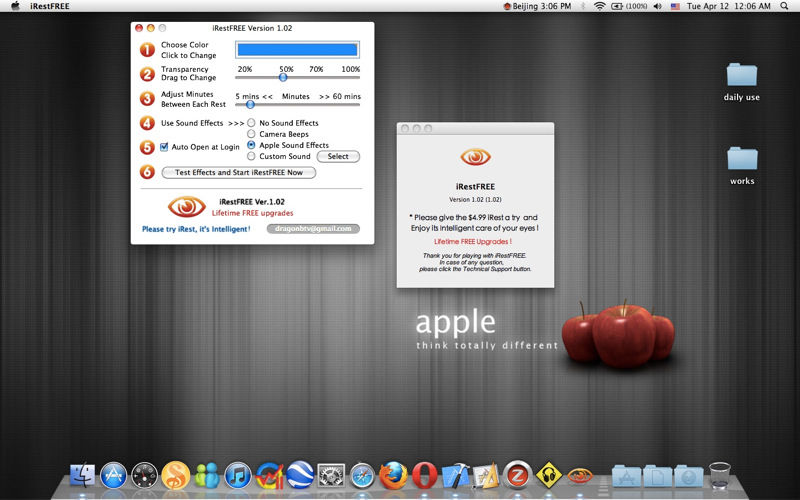This screenshot has height=500, width=800.
Task: Click Please try iRest, it's Intelligent link
Action: (x=196, y=229)
